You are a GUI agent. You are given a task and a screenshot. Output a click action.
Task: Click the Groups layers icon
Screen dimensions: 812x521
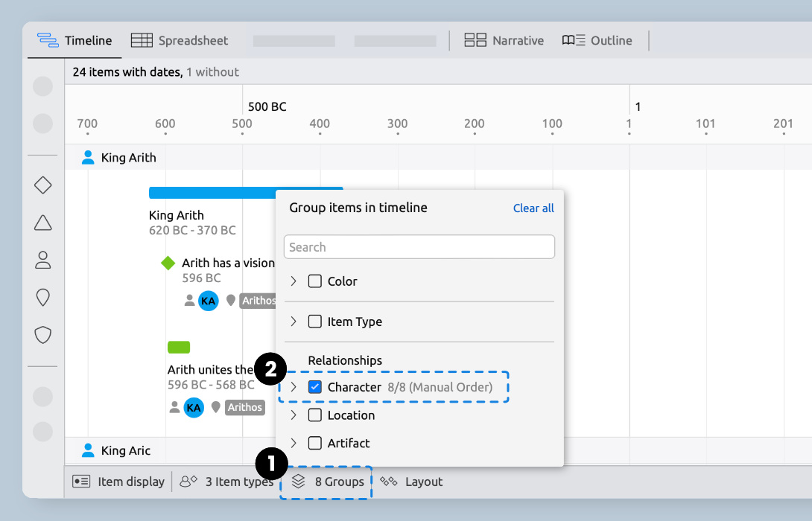[x=298, y=482]
